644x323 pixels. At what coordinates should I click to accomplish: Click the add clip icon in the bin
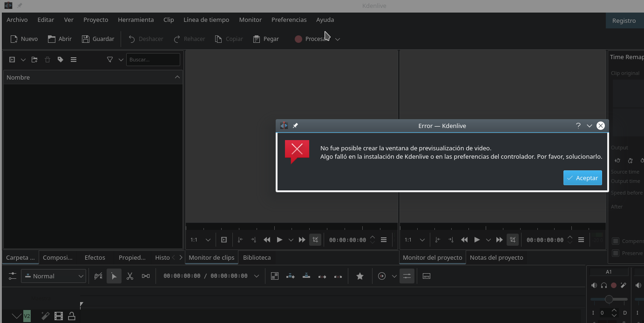[x=12, y=60]
